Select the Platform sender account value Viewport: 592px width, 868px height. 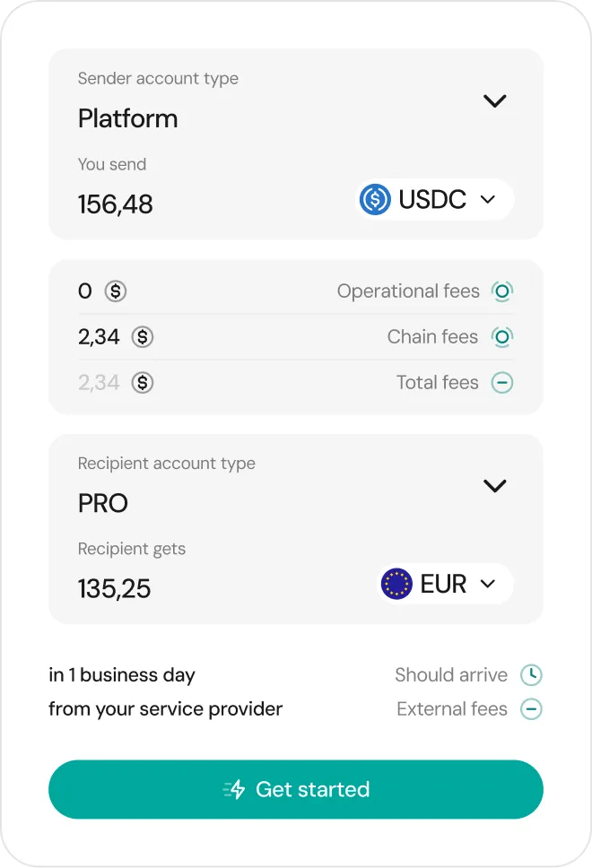pos(128,118)
